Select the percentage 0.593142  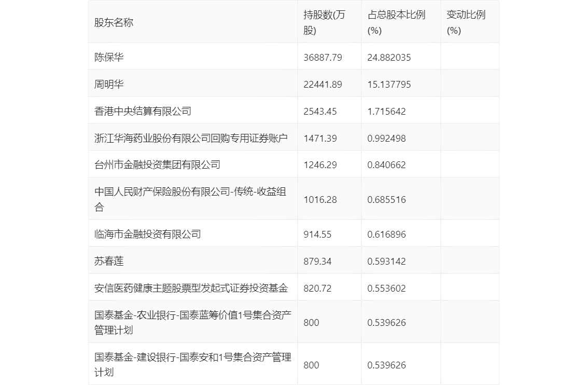point(387,262)
